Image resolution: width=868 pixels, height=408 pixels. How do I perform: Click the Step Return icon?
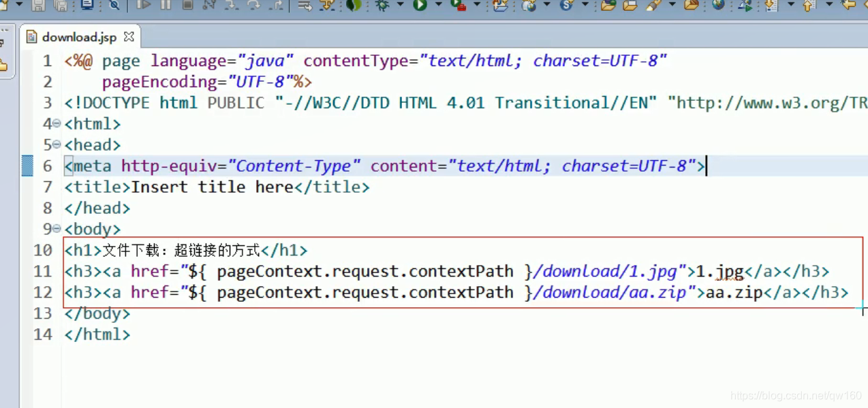(x=275, y=5)
